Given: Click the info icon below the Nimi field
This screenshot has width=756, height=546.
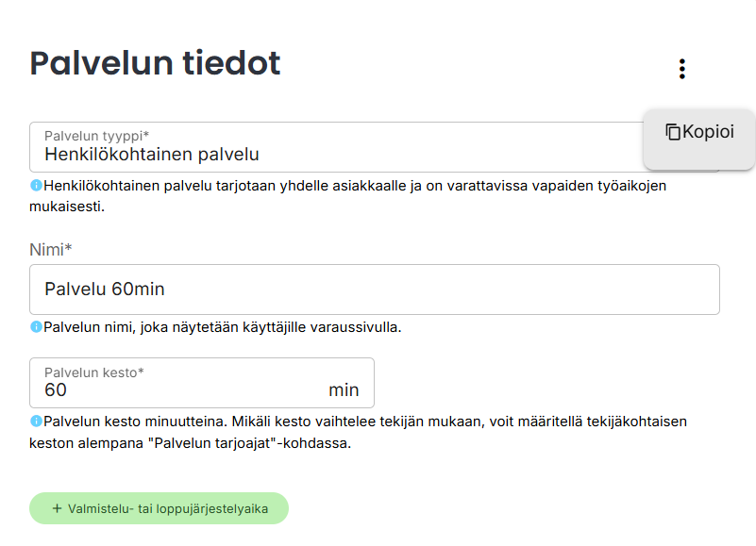Looking at the screenshot, I should tap(36, 327).
